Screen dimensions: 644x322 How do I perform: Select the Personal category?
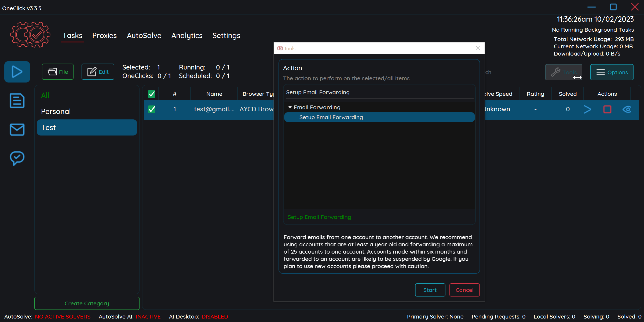(56, 111)
